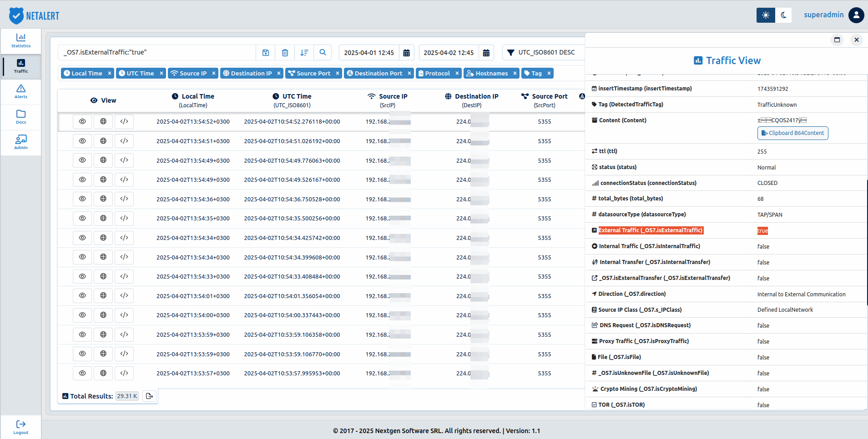Open the Traffic sidebar section
The height and width of the screenshot is (439, 868).
[x=21, y=66]
